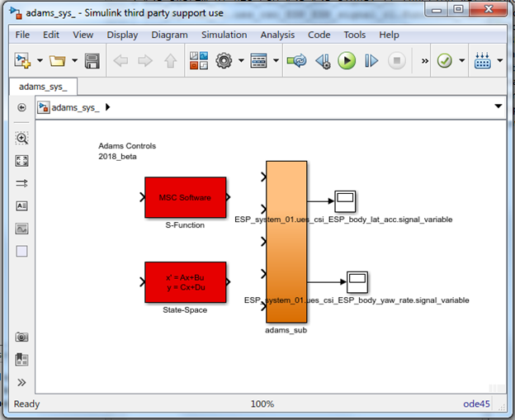Expand the adams_sys_ breadcrumb arrow
The height and width of the screenshot is (420, 515).
click(108, 107)
